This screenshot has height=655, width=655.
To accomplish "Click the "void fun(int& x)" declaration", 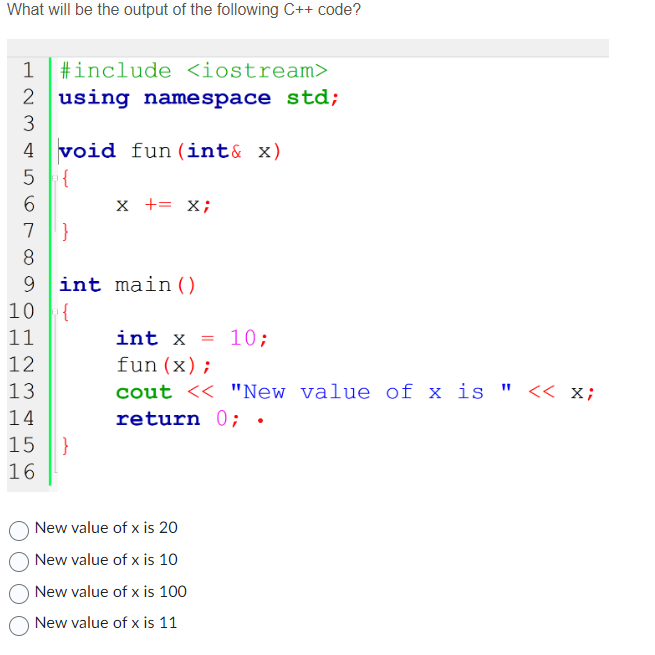I will (x=170, y=151).
